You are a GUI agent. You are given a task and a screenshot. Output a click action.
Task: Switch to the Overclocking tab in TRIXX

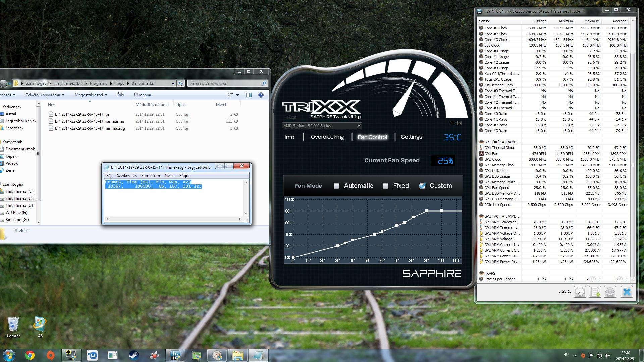click(x=327, y=137)
